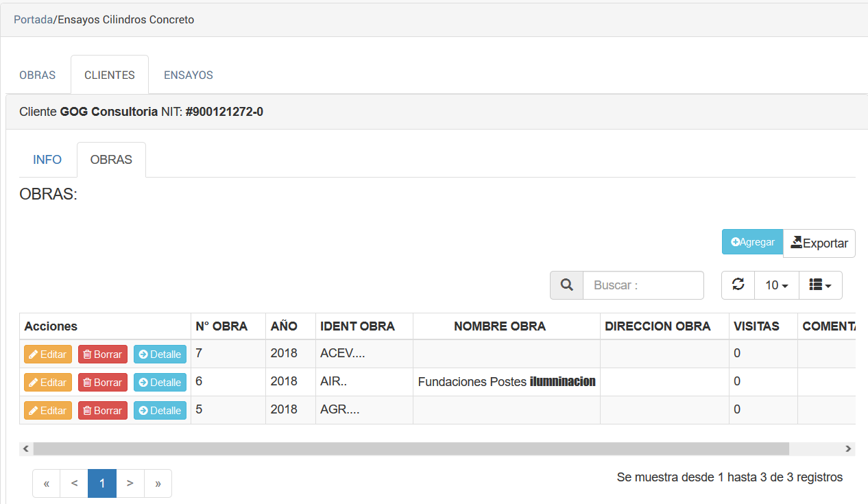Click the refresh table icon

coord(738,285)
